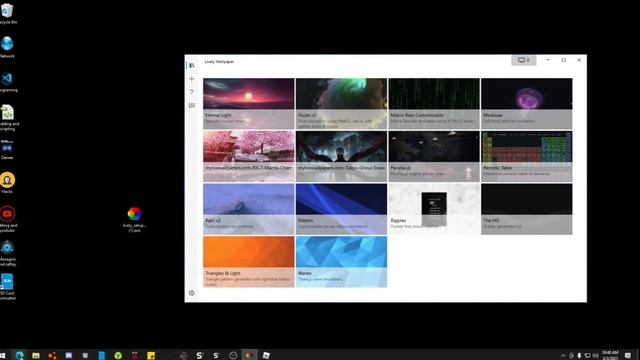The image size is (640, 360).
Task: Choose the Periodic Table wallpaper
Action: pyautogui.click(x=527, y=156)
